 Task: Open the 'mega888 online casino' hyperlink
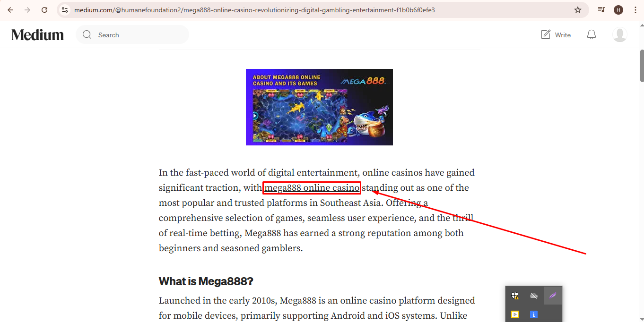312,188
